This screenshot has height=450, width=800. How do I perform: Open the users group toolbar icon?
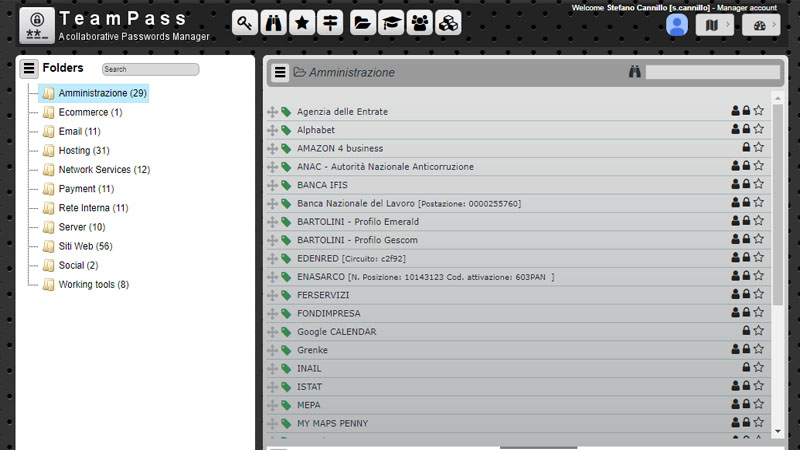(420, 23)
